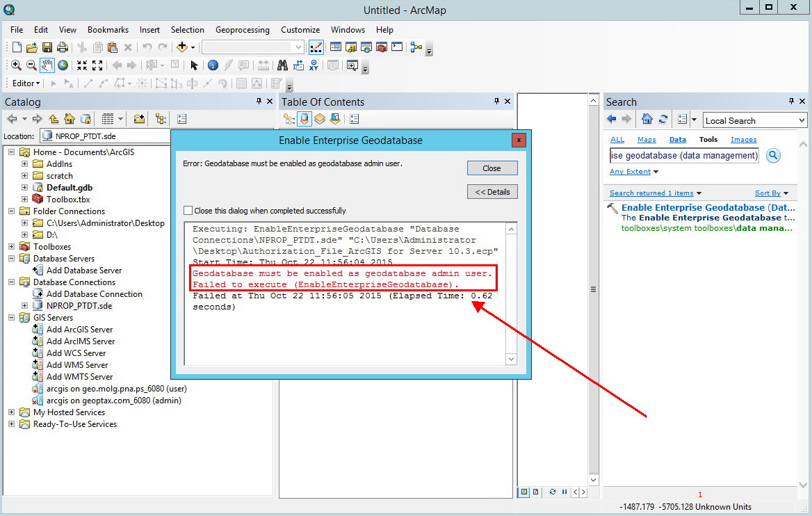Open an existing map file
The width and height of the screenshot is (812, 516).
[31, 48]
